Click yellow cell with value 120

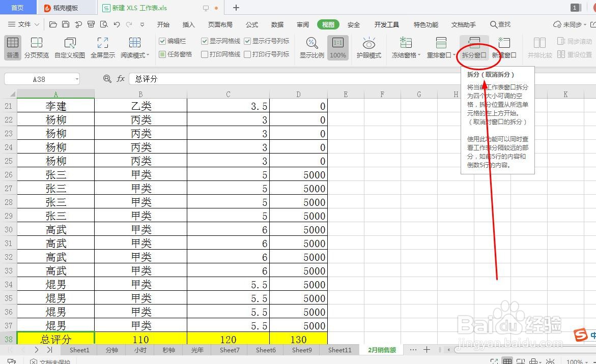point(228,339)
